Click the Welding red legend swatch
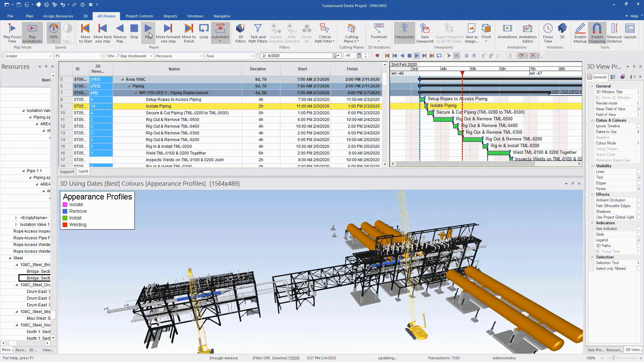Viewport: 644px width, 362px height. tap(65, 225)
